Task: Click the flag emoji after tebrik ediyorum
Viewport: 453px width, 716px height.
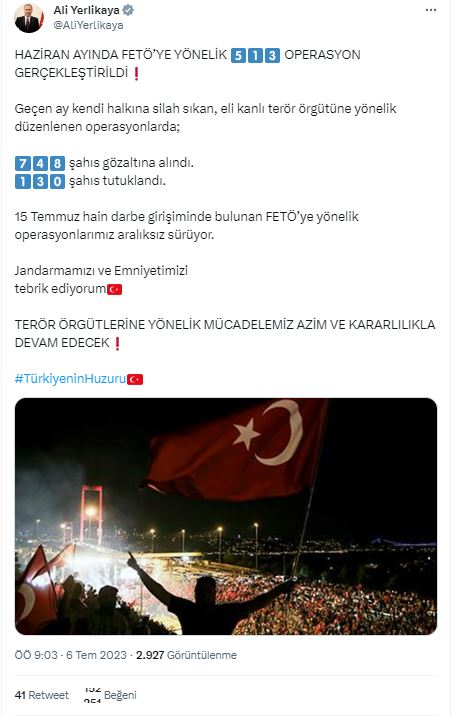Action: tap(114, 289)
